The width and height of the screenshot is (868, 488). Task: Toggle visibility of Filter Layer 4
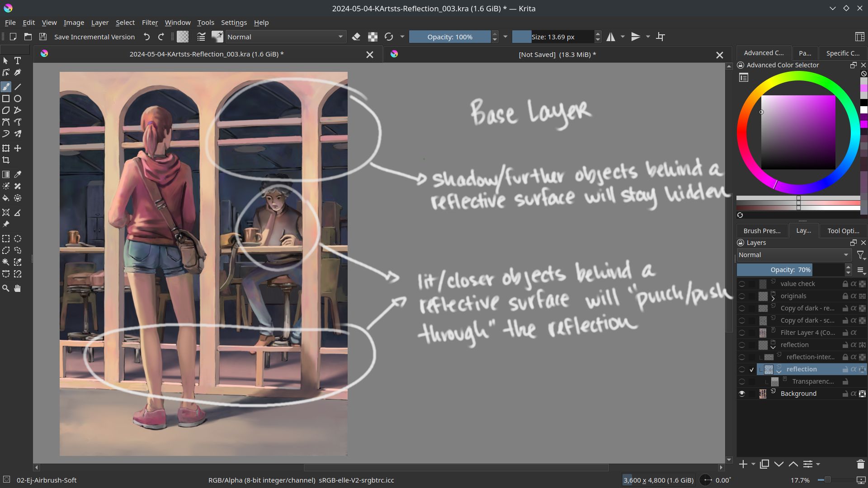tap(742, 333)
